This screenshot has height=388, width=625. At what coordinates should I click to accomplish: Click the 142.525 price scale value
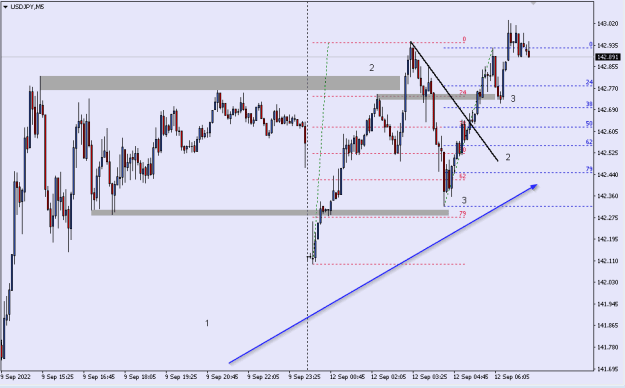tap(607, 153)
